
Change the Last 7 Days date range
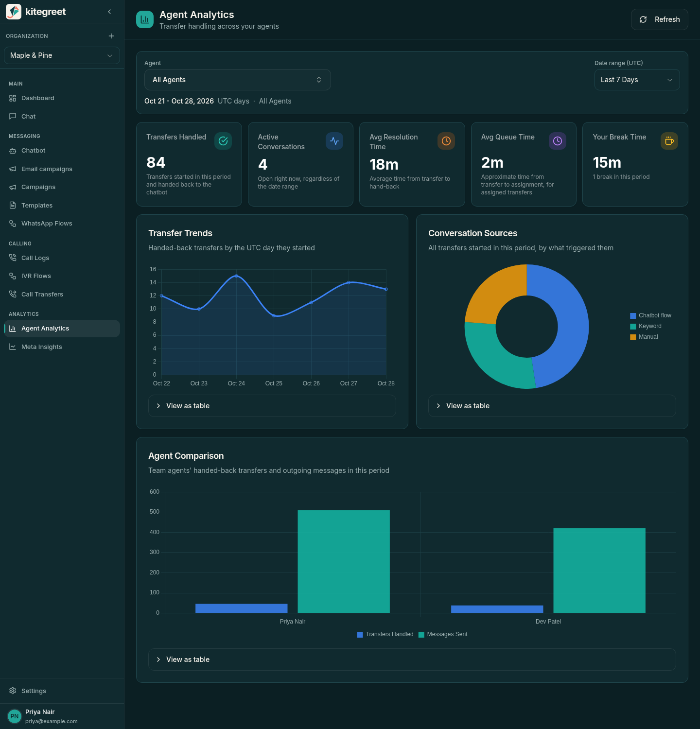pos(637,80)
